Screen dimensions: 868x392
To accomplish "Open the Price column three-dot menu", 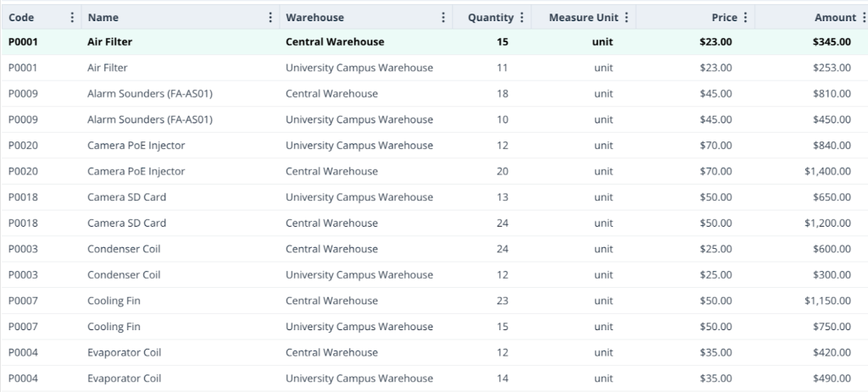I will click(x=745, y=18).
